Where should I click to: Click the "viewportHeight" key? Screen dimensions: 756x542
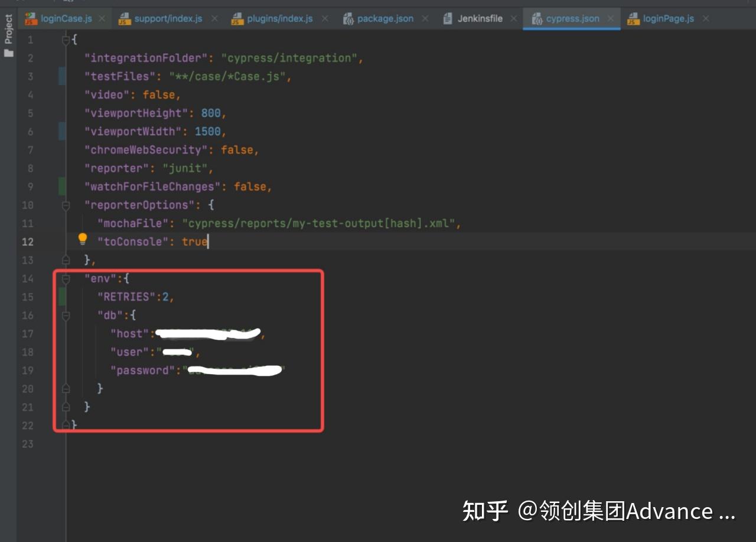tap(136, 113)
